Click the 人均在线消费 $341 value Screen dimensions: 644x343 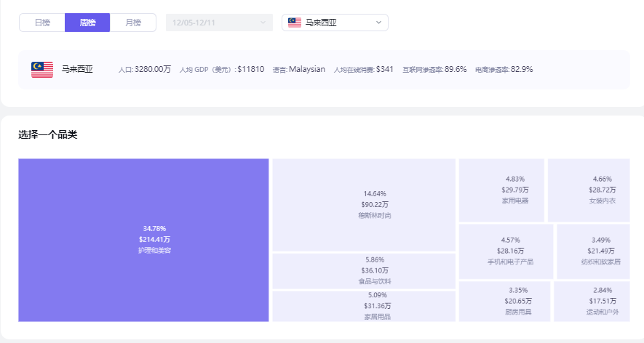click(x=364, y=69)
